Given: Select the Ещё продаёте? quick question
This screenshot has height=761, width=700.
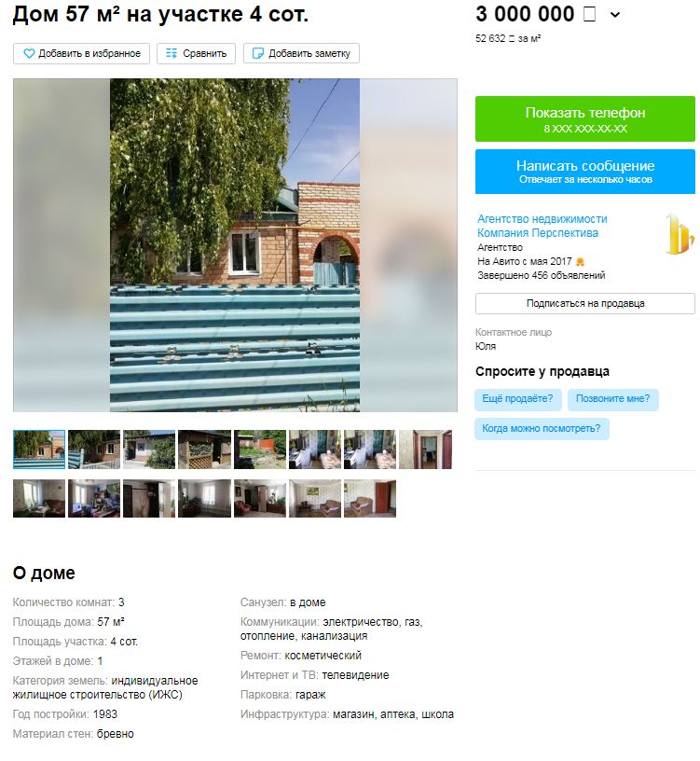Looking at the screenshot, I should 517,399.
